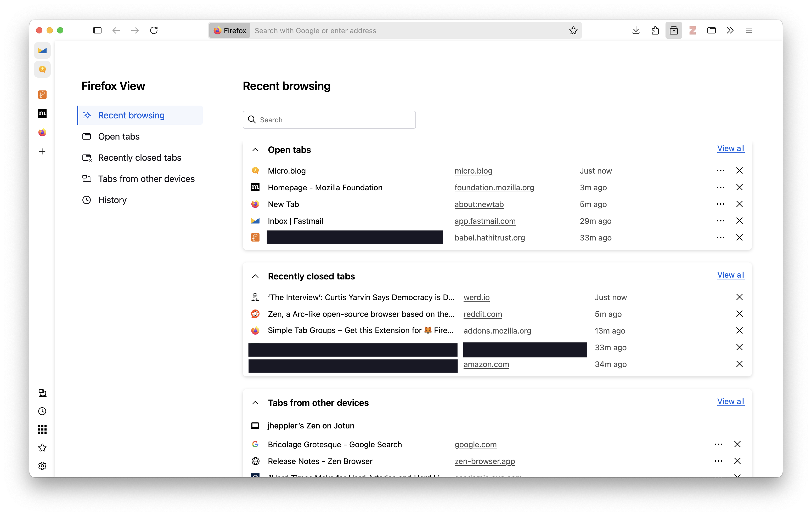This screenshot has width=812, height=516.
Task: Add a new tab with plus icon
Action: [42, 151]
